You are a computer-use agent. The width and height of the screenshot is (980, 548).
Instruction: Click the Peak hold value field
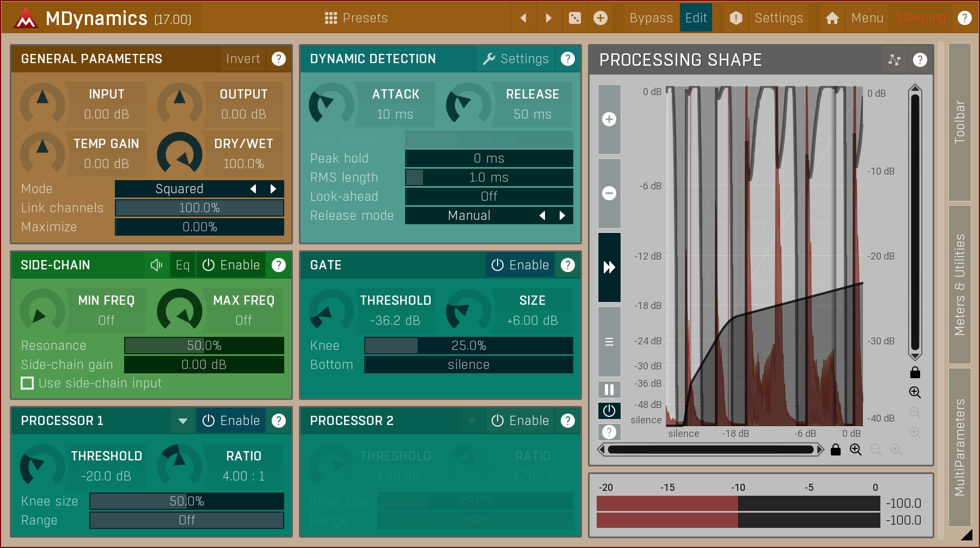[x=489, y=158]
